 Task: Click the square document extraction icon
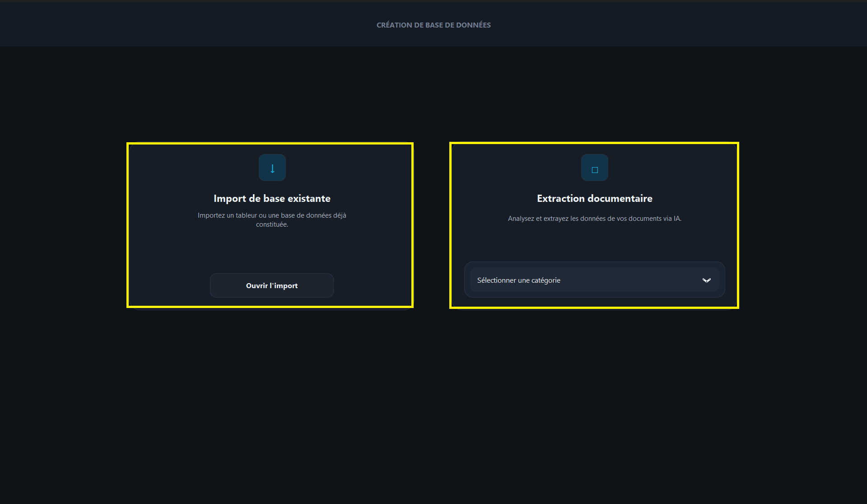click(594, 168)
